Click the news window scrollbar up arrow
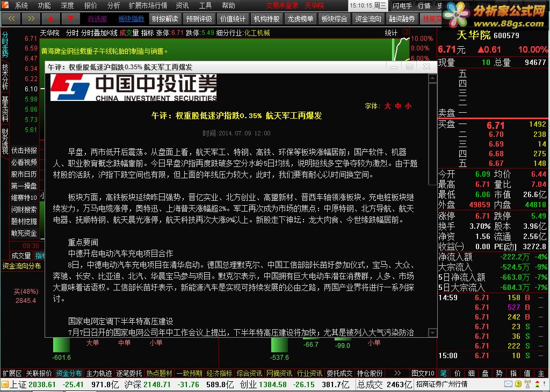 tap(432, 78)
